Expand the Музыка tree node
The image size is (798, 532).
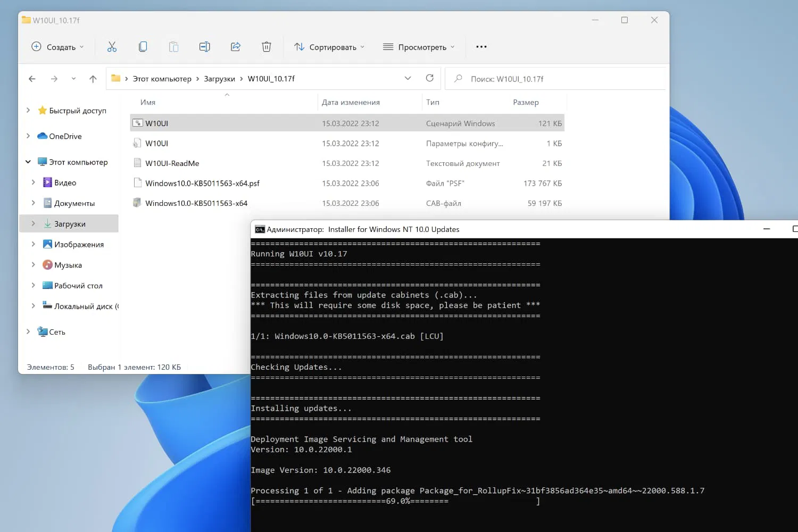click(34, 264)
